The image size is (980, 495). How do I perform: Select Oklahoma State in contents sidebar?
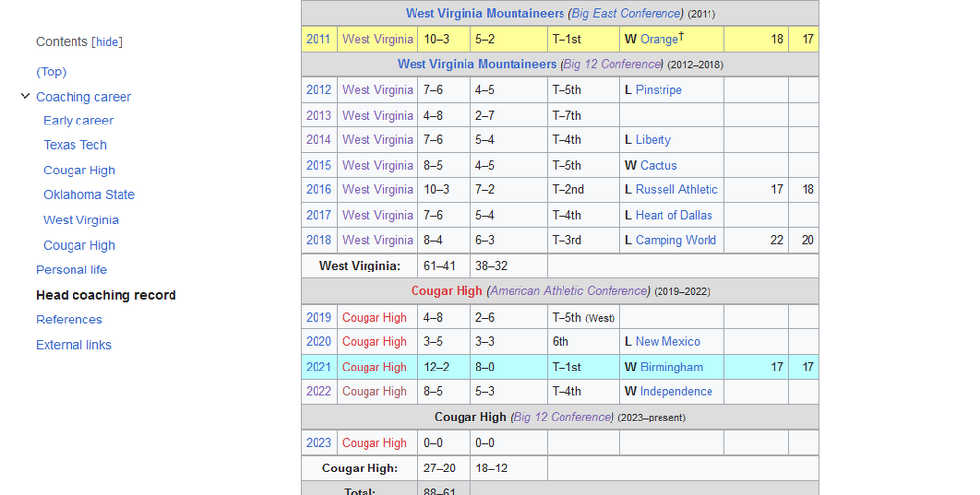(89, 195)
